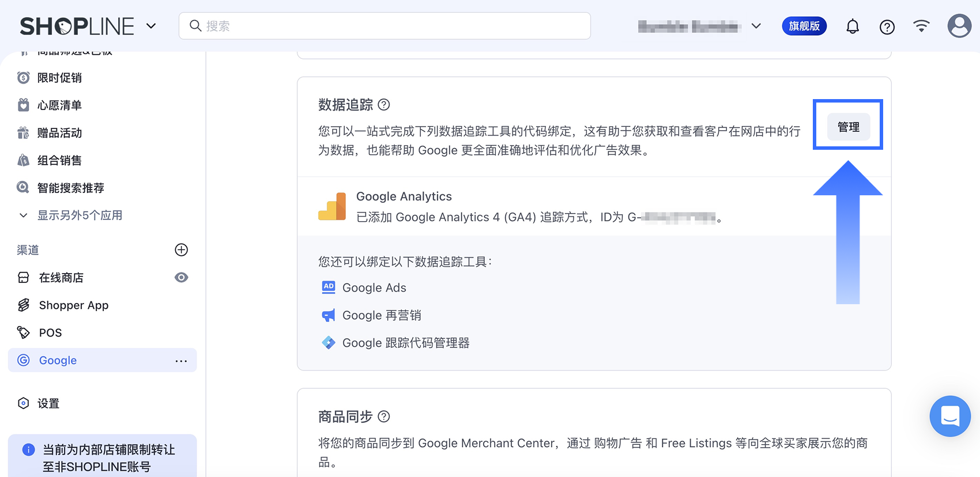Select Shopper App channel
The height and width of the screenshot is (477, 980).
[x=73, y=305]
